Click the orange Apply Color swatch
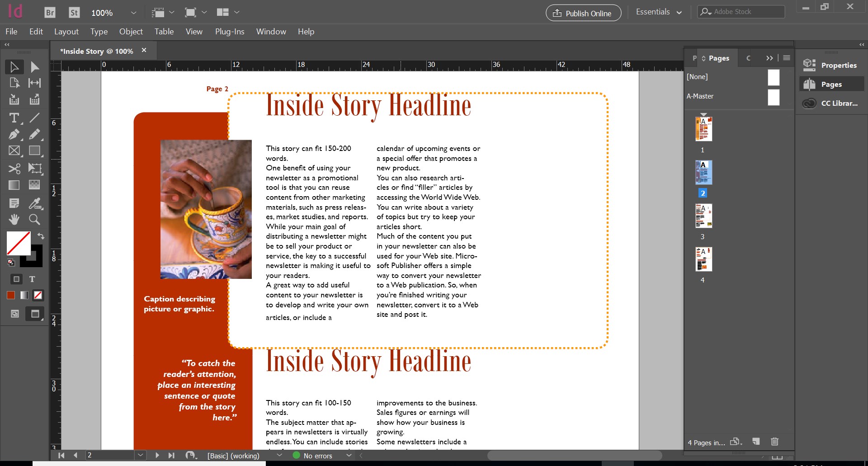 (10, 295)
